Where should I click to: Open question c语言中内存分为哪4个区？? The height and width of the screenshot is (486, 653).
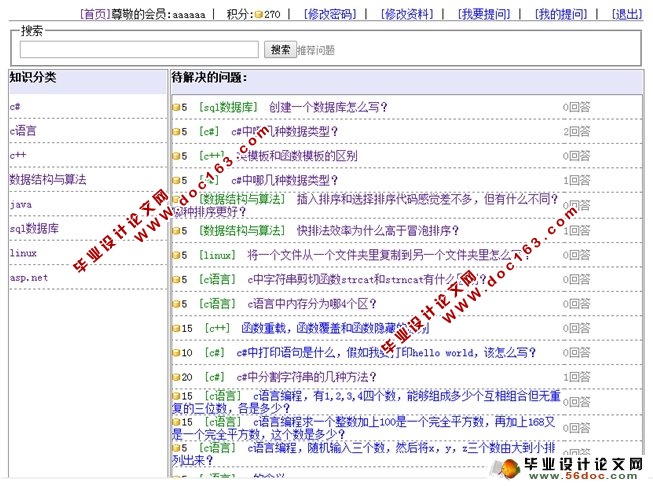point(312,304)
